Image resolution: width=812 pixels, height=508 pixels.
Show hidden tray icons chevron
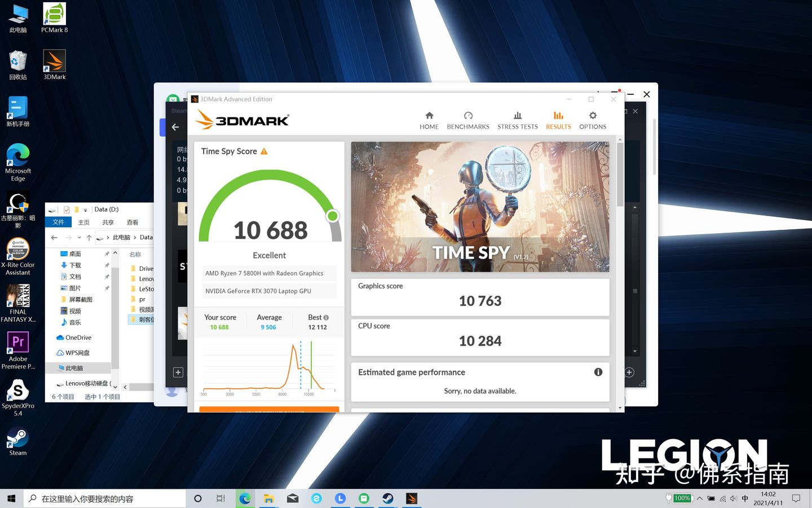tap(700, 498)
